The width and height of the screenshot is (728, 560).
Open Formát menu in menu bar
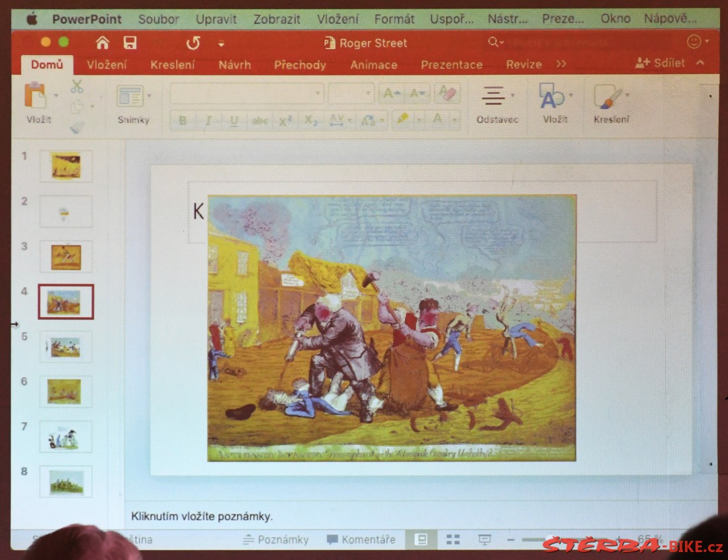tap(394, 19)
